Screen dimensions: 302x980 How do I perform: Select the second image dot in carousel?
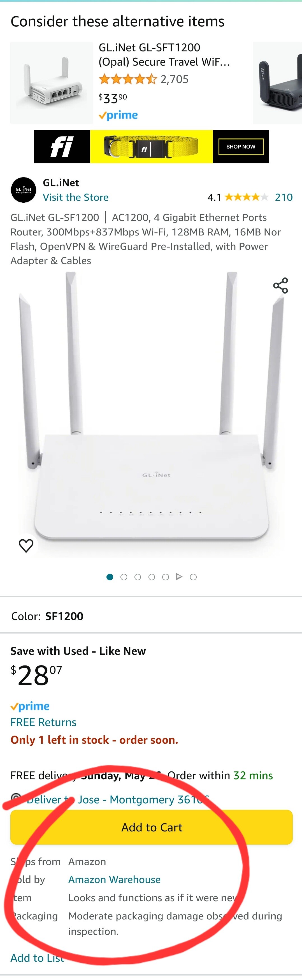124,577
